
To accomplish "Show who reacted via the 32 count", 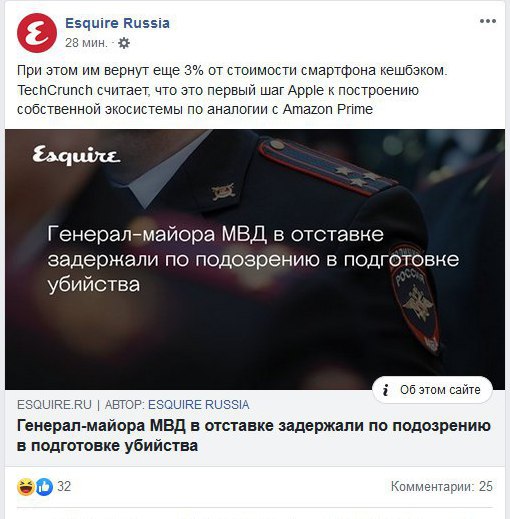I will tap(64, 486).
